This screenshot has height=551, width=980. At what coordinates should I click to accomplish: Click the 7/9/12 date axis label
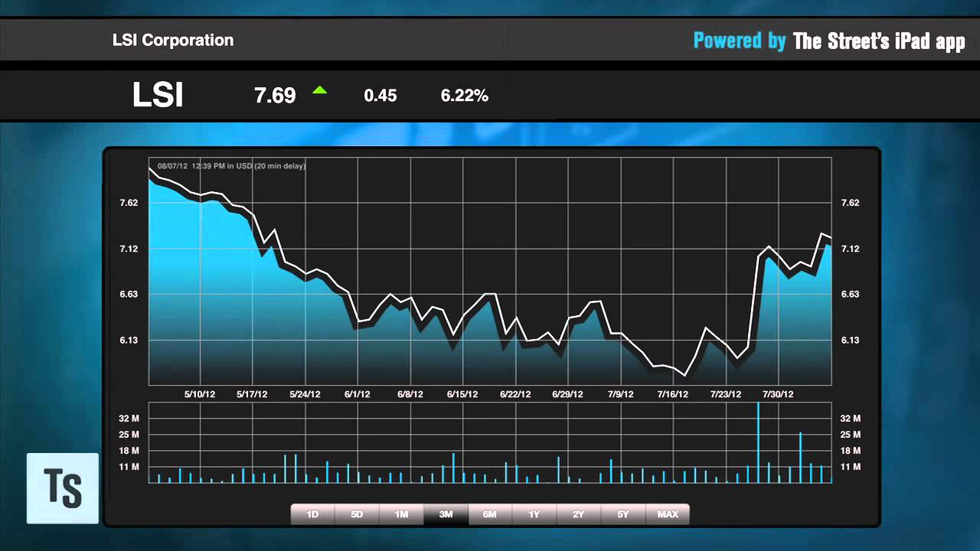tap(621, 395)
